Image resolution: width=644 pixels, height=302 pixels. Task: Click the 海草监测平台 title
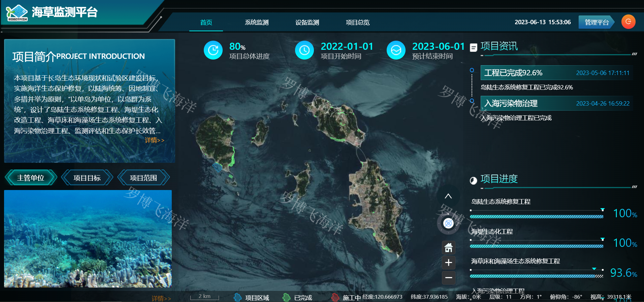point(65,12)
